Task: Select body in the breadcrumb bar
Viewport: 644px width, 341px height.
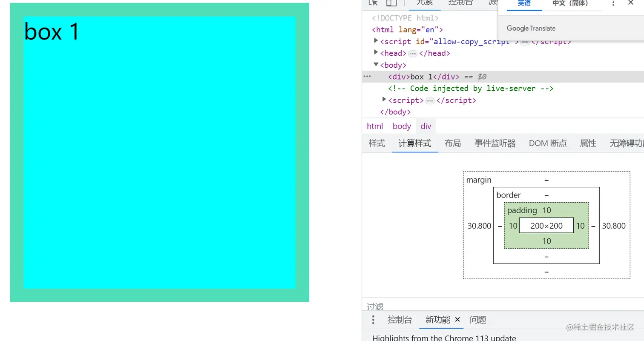Action: tap(402, 126)
